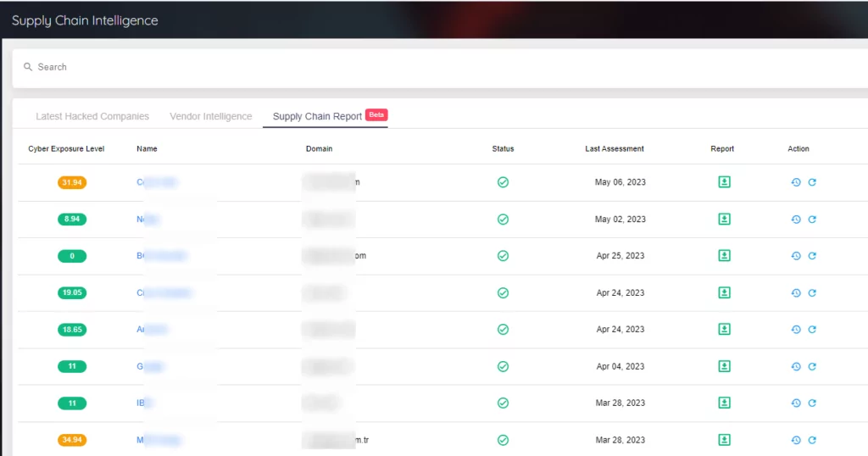Refresh assessment for the 34.94 exposure row

pos(812,440)
